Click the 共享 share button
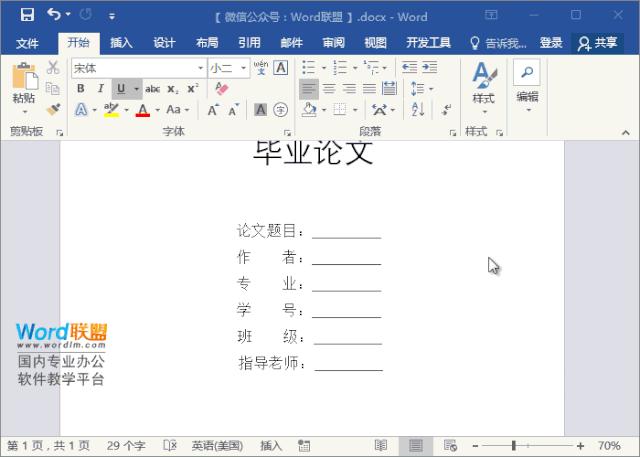 click(x=598, y=43)
